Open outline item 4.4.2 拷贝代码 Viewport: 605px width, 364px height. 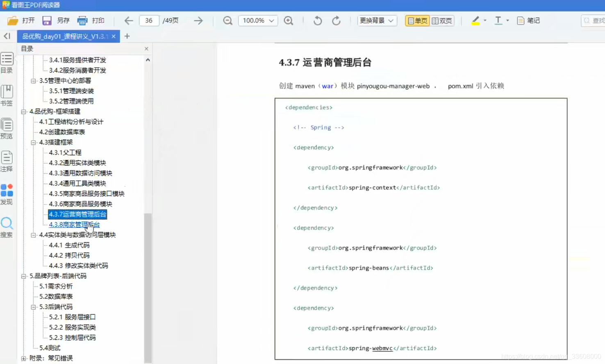pos(69,255)
